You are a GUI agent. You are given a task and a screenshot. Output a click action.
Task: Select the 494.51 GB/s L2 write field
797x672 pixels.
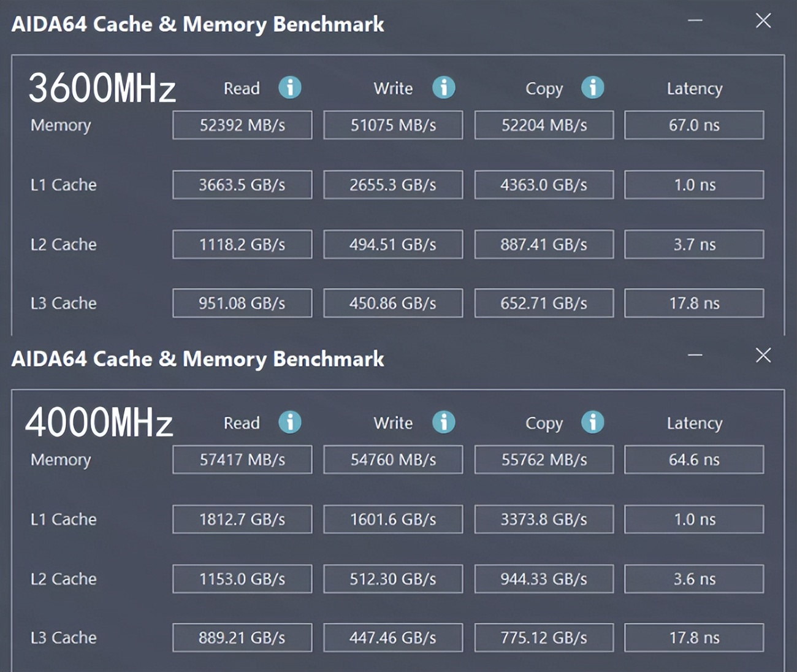coord(393,245)
